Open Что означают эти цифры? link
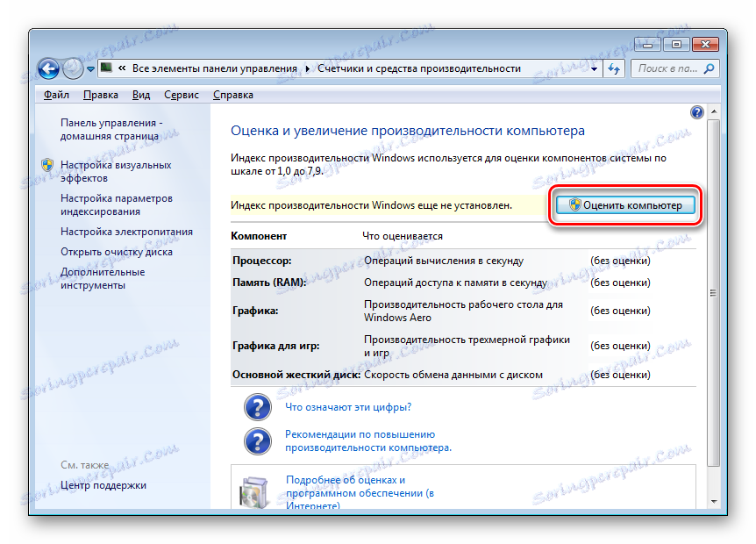 pos(348,407)
